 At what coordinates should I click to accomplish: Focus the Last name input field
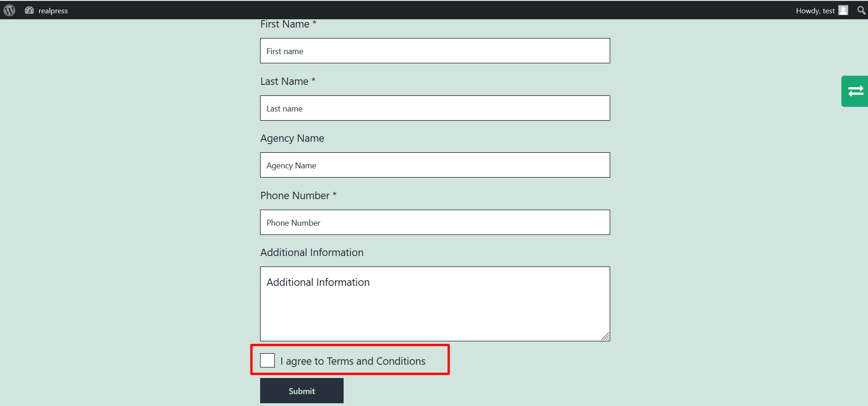pos(435,108)
